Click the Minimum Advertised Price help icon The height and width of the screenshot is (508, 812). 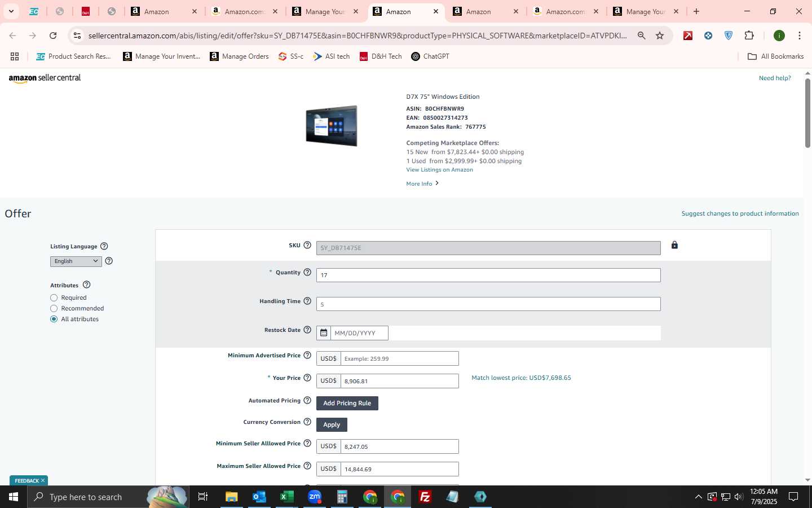click(307, 355)
